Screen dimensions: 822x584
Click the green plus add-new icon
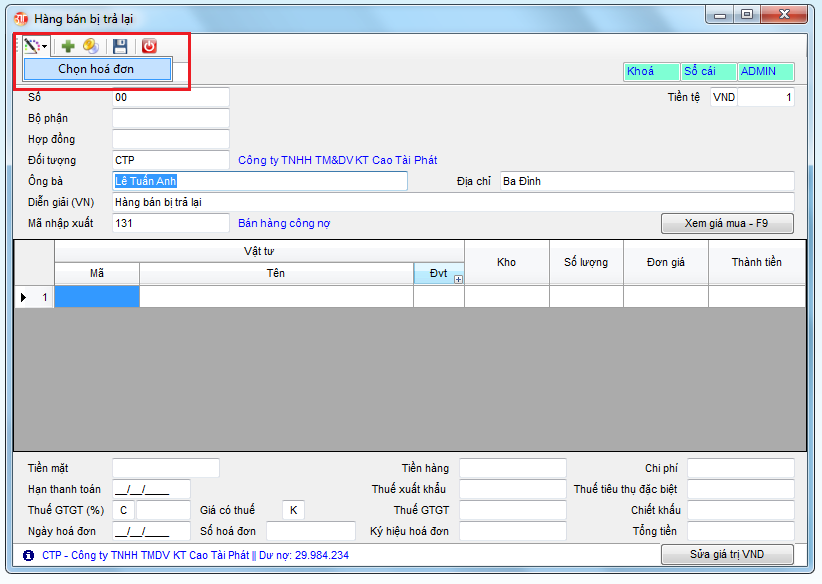[68, 46]
